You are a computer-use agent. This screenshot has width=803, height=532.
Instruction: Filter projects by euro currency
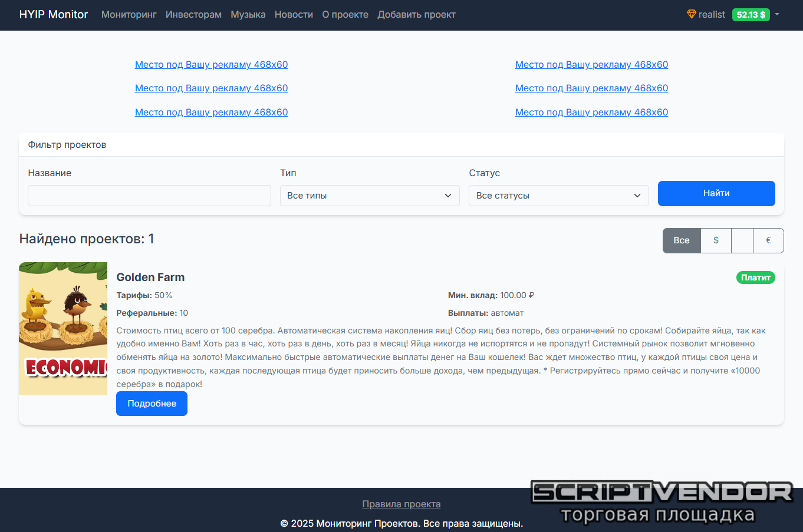[768, 240]
